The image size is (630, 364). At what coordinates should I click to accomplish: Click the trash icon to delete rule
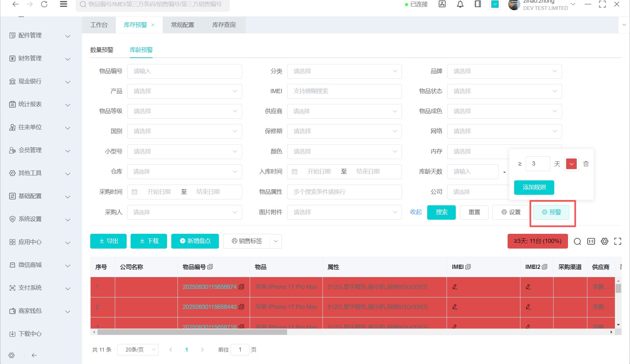click(586, 164)
